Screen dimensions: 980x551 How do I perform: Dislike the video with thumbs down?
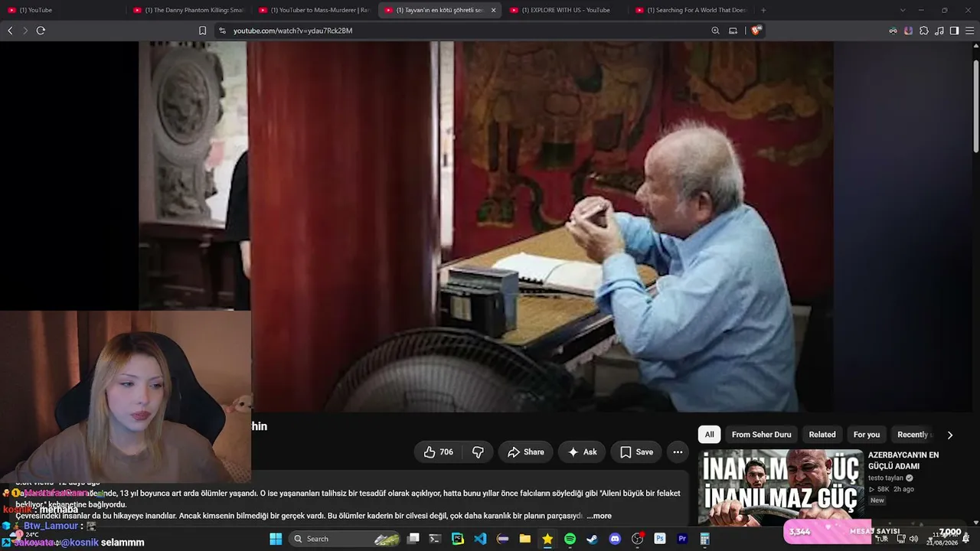pos(478,452)
